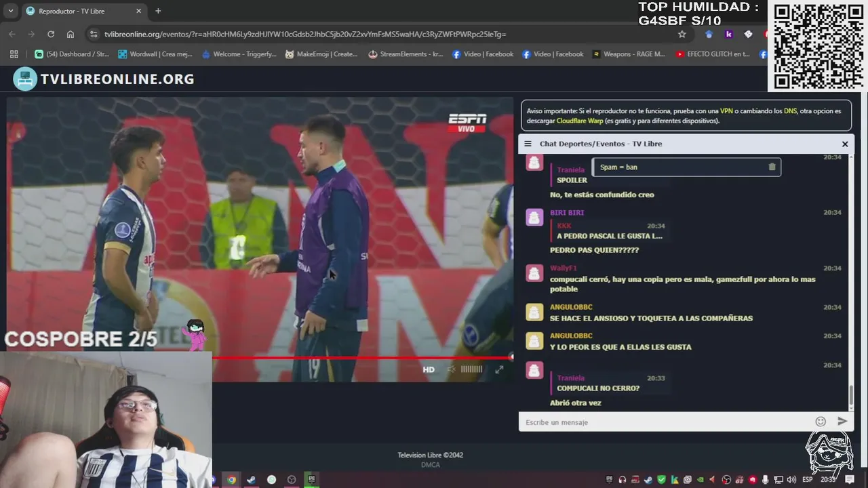Unmute the video player speaker icon
Viewport: 868px width, 488px height.
pyautogui.click(x=451, y=369)
